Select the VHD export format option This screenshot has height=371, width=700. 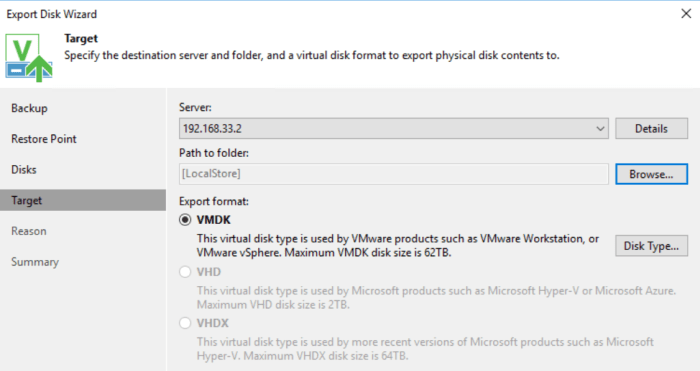(185, 272)
